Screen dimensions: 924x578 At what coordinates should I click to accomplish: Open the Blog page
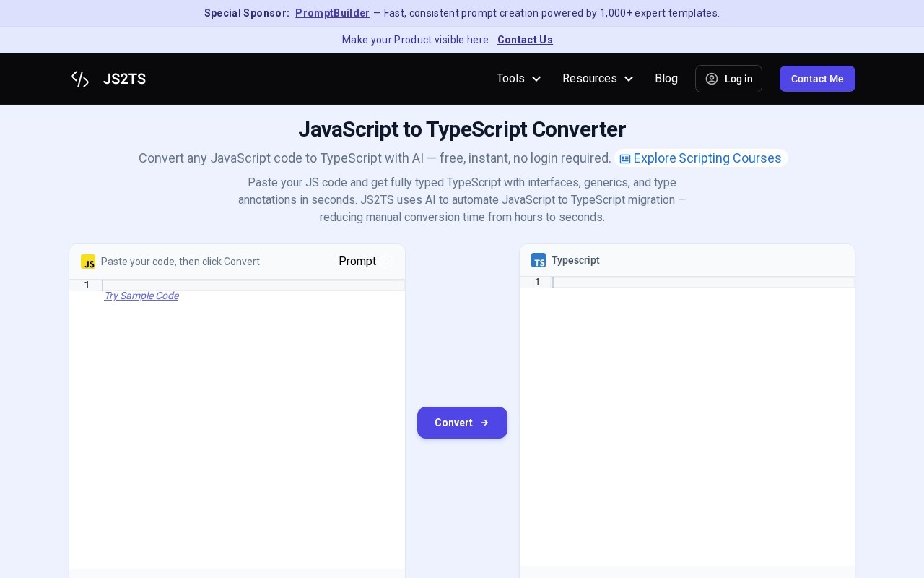pyautogui.click(x=666, y=79)
